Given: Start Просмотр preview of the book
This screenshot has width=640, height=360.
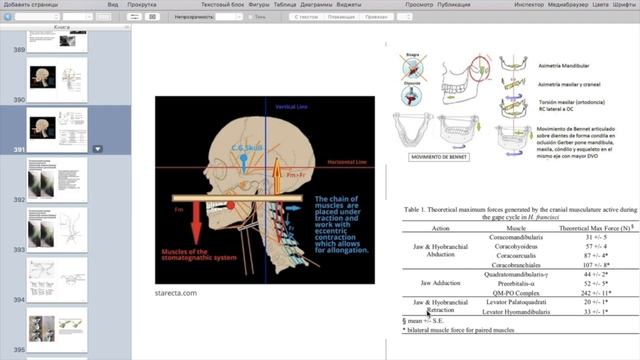Looking at the screenshot, I should pyautogui.click(x=419, y=4).
